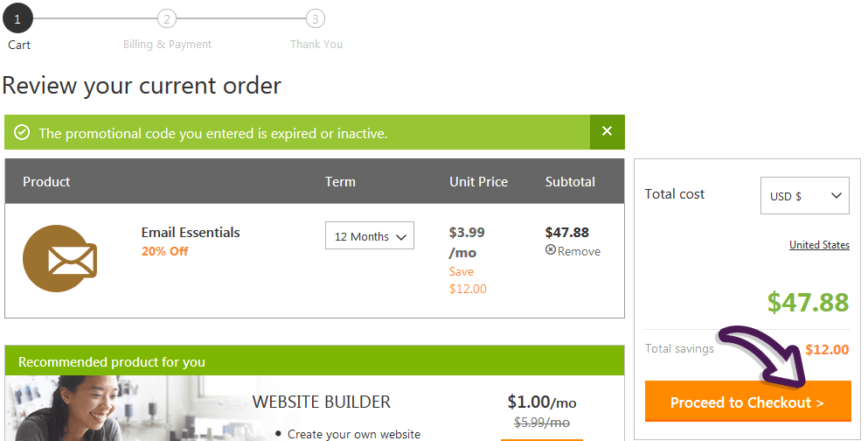Click the checkmark icon in the green banner
Screen dimensions: 868x441
(x=22, y=132)
